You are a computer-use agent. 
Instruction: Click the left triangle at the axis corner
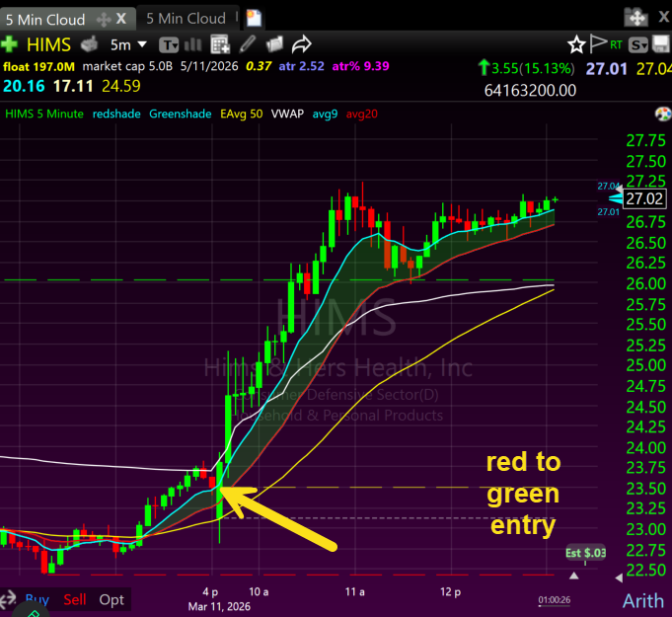[x=619, y=578]
